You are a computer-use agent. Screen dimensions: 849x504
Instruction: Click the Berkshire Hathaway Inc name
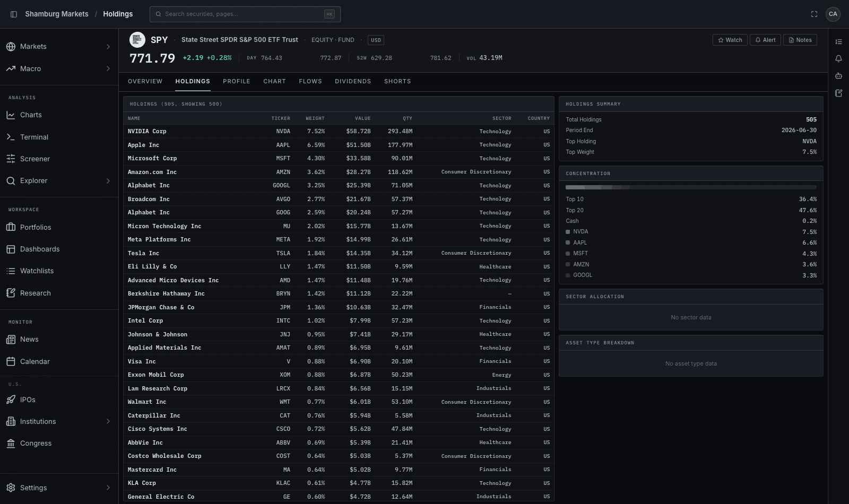(x=166, y=293)
